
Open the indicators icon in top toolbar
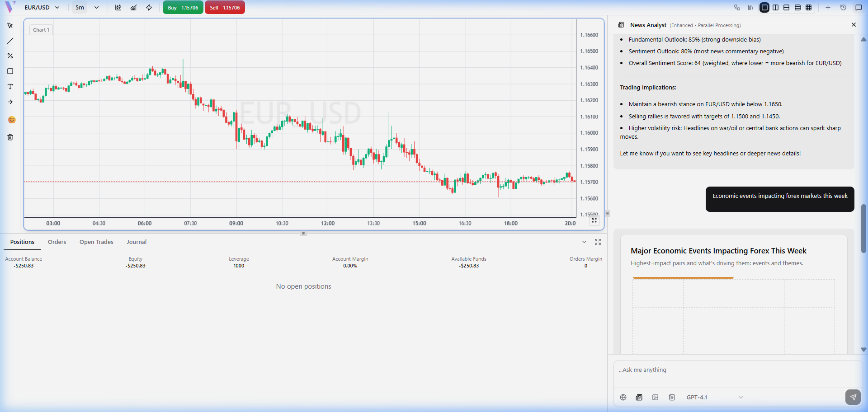133,8
